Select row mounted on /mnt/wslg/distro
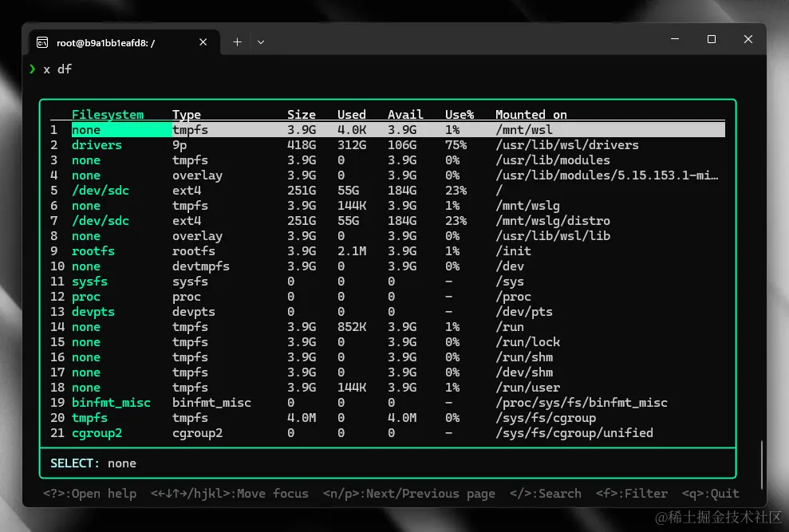The width and height of the screenshot is (789, 532). pyautogui.click(x=388, y=220)
